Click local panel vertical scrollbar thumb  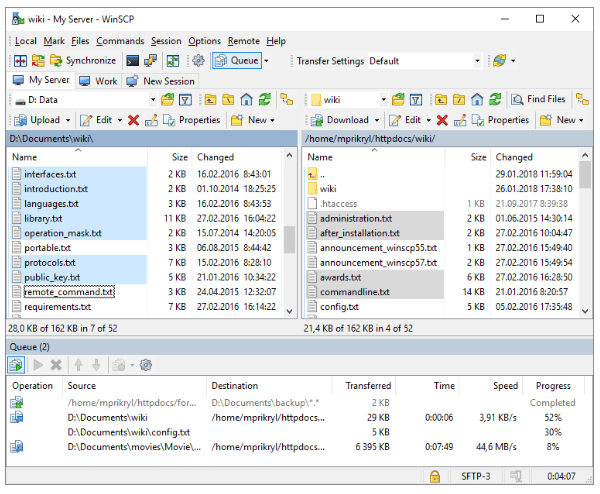coord(289,240)
